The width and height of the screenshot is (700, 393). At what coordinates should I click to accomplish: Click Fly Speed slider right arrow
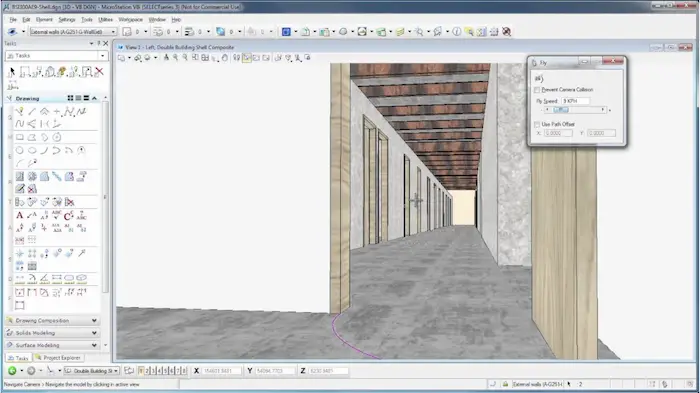coord(603,110)
